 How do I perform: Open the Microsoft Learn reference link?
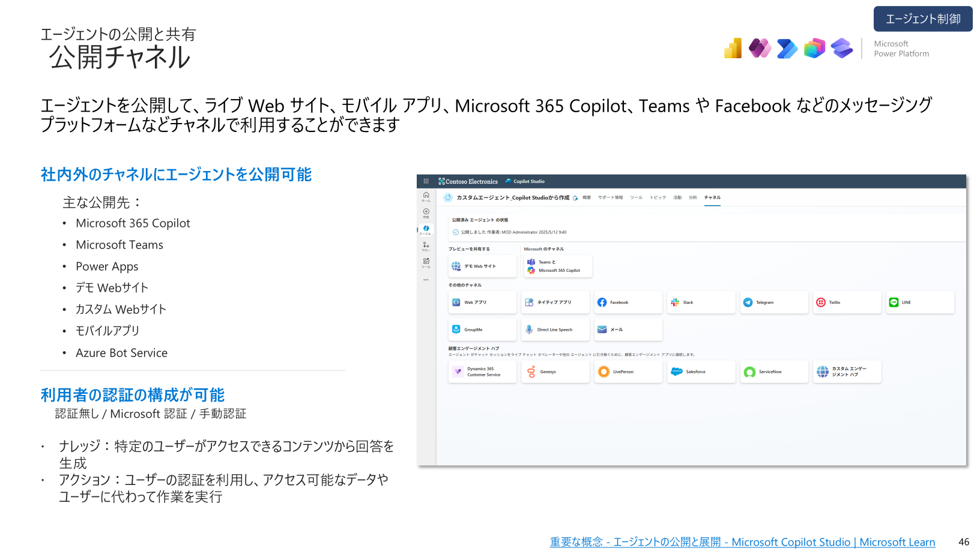[742, 542]
